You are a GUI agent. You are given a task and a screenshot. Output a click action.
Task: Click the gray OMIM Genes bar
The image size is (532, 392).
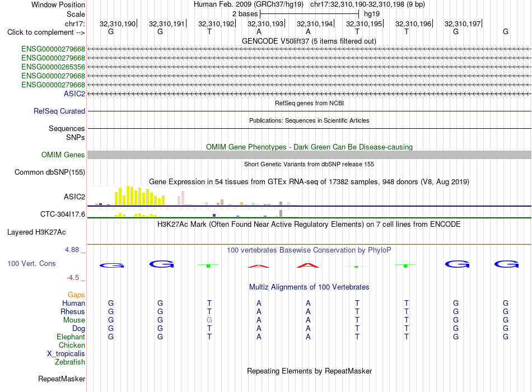pyautogui.click(x=309, y=155)
